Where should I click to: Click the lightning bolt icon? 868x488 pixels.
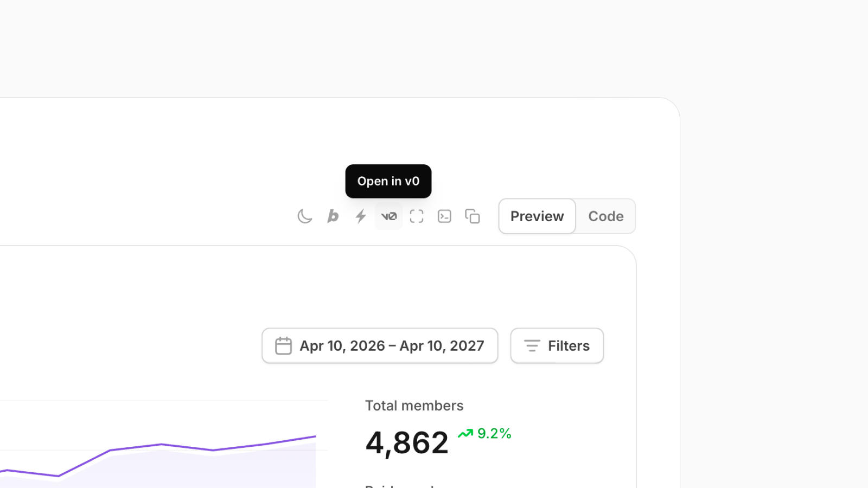(361, 216)
